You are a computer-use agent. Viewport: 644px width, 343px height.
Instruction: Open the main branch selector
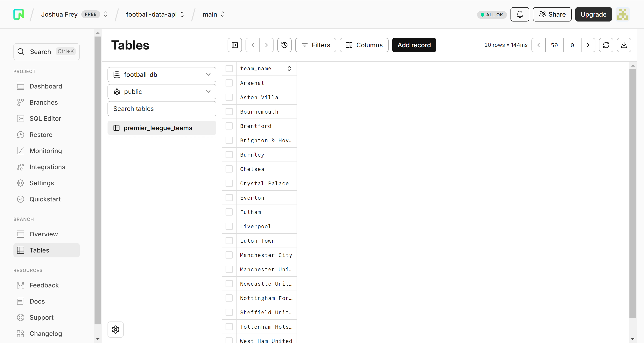click(213, 15)
